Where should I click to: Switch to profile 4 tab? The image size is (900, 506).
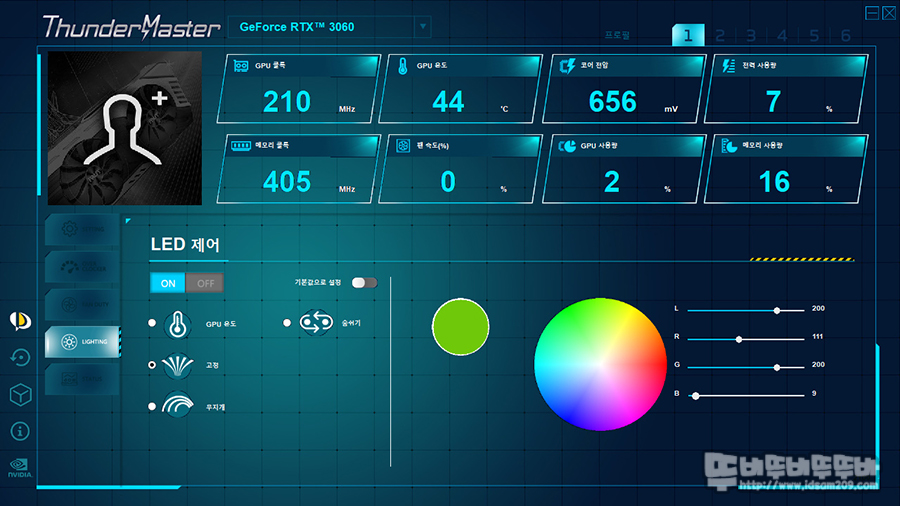(x=782, y=36)
